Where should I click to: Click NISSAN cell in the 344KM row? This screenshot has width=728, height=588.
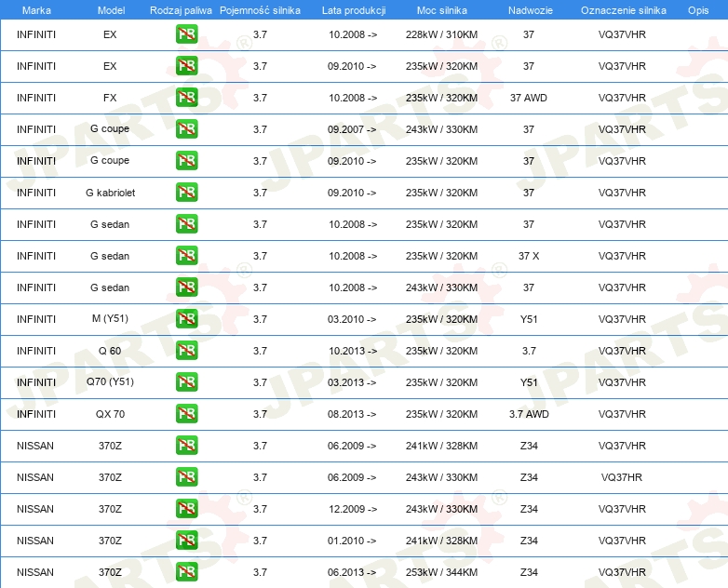35,572
